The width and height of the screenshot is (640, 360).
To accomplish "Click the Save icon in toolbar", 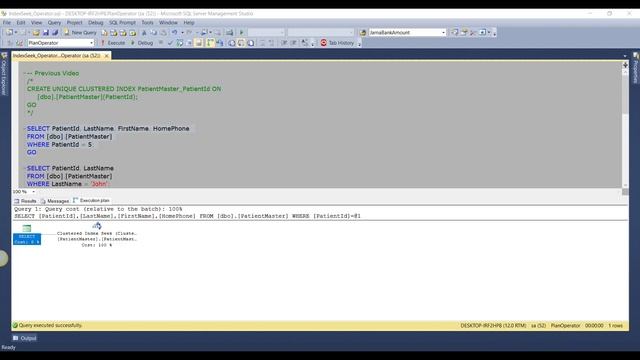I will point(46,33).
